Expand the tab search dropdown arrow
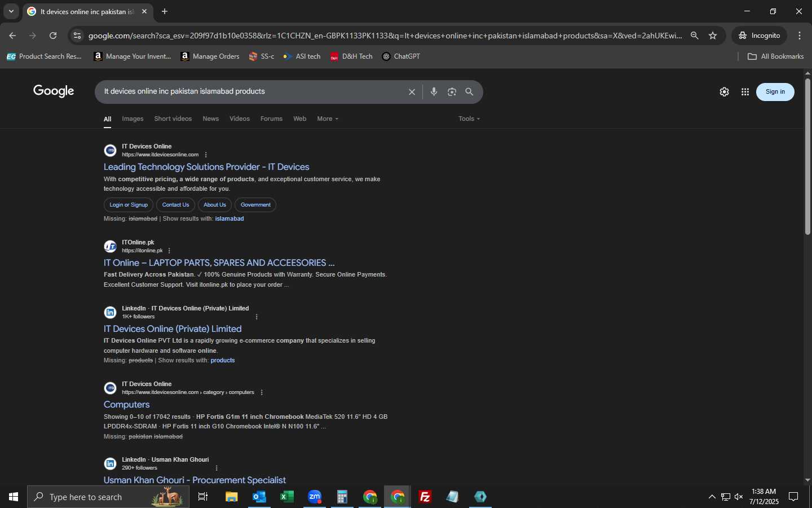Viewport: 812px width, 508px height. tap(11, 11)
